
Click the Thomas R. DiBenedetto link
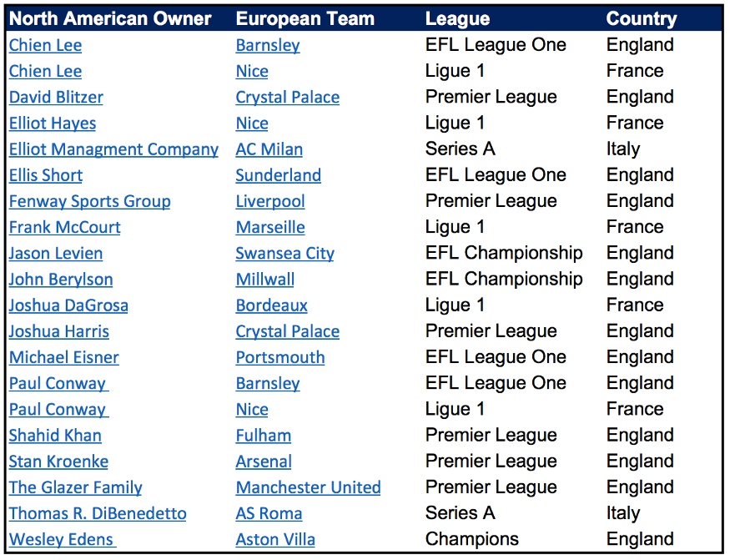click(98, 513)
